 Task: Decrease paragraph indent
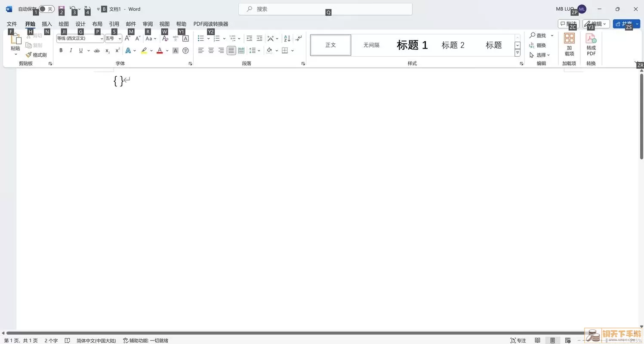[249, 38]
